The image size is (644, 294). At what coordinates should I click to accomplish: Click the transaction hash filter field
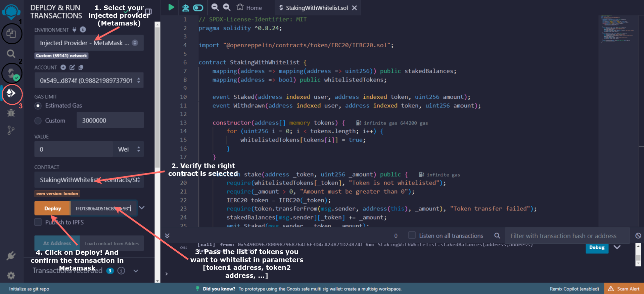pyautogui.click(x=567, y=236)
